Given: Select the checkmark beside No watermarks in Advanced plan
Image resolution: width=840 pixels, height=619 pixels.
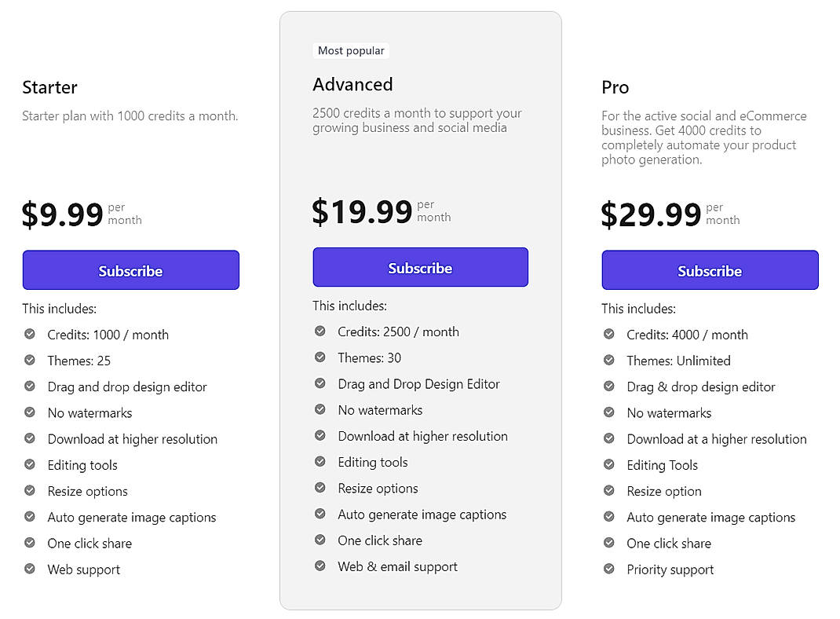Looking at the screenshot, I should (x=320, y=410).
